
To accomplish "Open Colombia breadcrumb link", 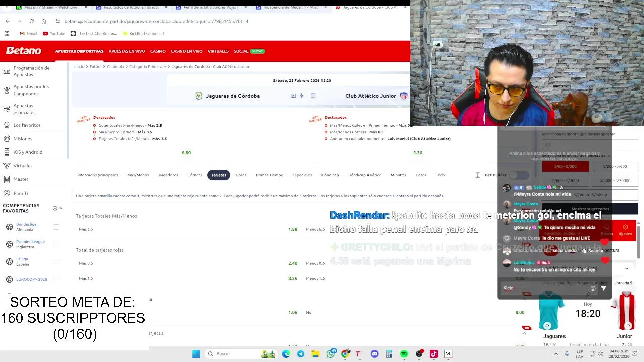I will pyautogui.click(x=115, y=66).
